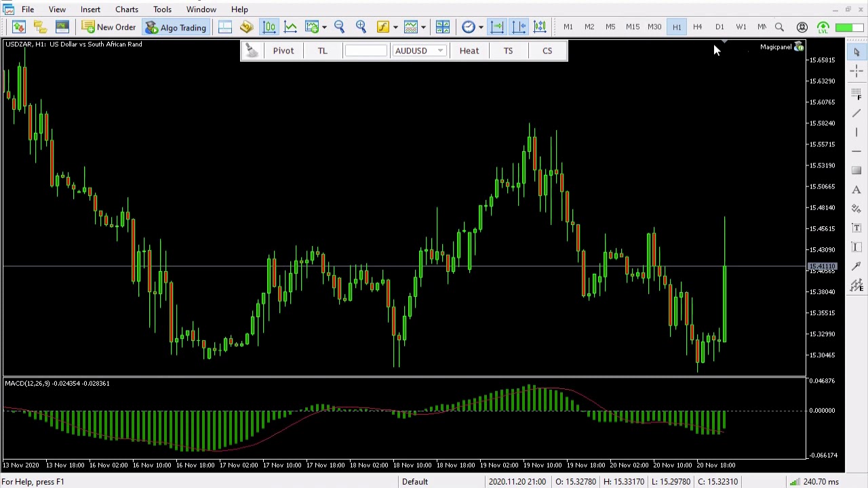
Task: Select the vertical line tool
Action: click(856, 131)
